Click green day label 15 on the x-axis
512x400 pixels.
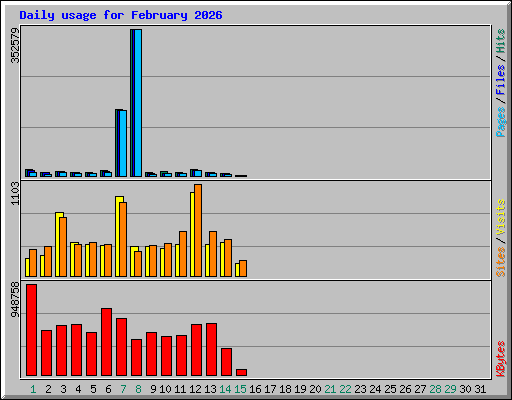click(241, 389)
